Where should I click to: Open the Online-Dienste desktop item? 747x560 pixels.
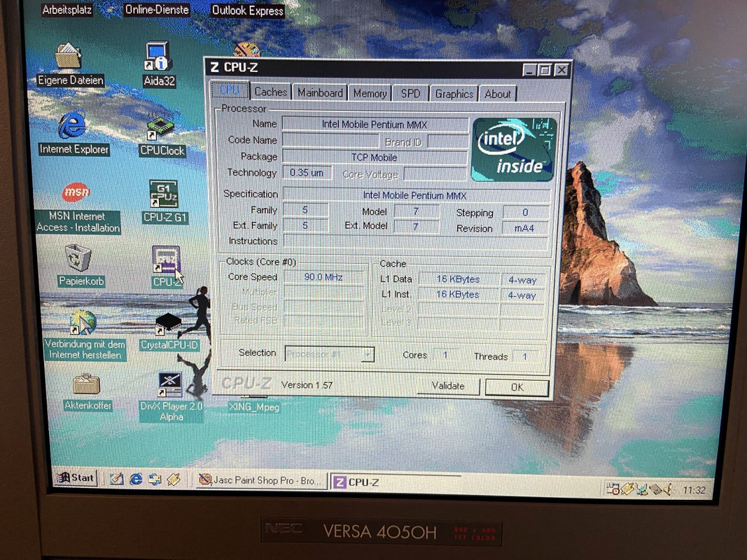[157, 10]
